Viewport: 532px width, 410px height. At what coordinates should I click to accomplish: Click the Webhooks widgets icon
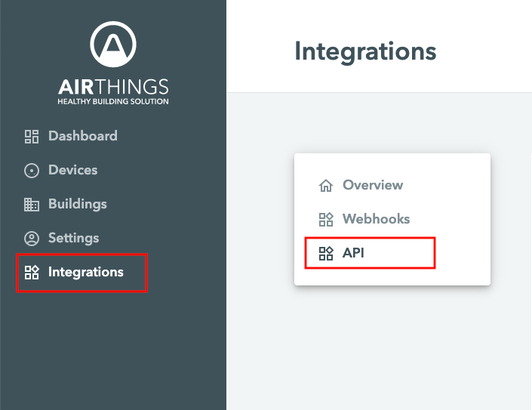326,219
